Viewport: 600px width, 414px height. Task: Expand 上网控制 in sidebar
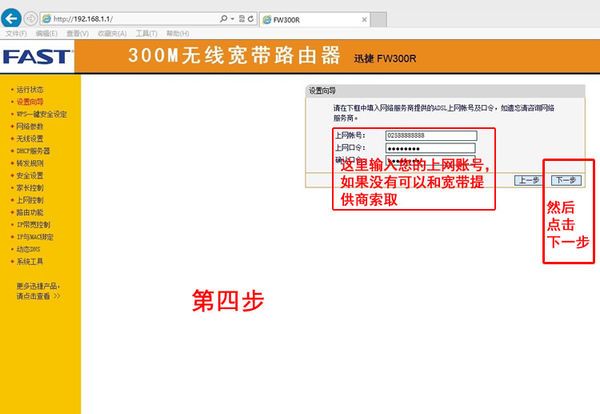click(30, 200)
